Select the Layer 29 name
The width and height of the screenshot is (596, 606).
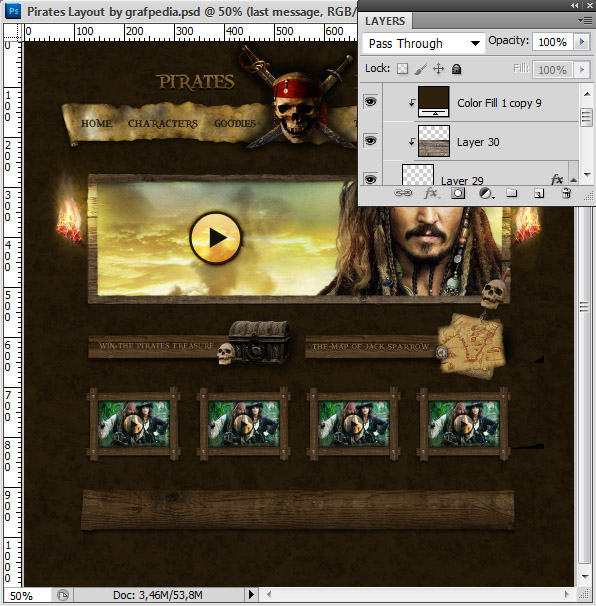[462, 181]
